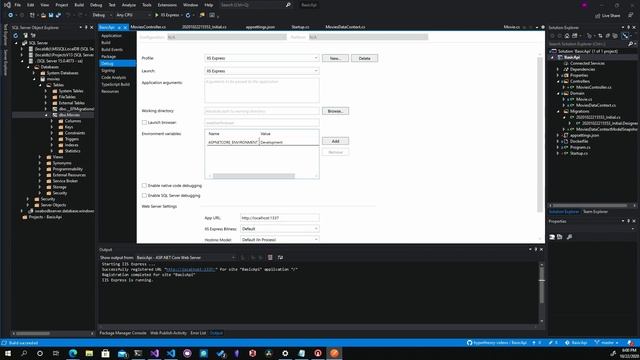Image resolution: width=640 pixels, height=360 pixels.
Task: Toggle word wrap icon in Output panel
Action: [280, 258]
